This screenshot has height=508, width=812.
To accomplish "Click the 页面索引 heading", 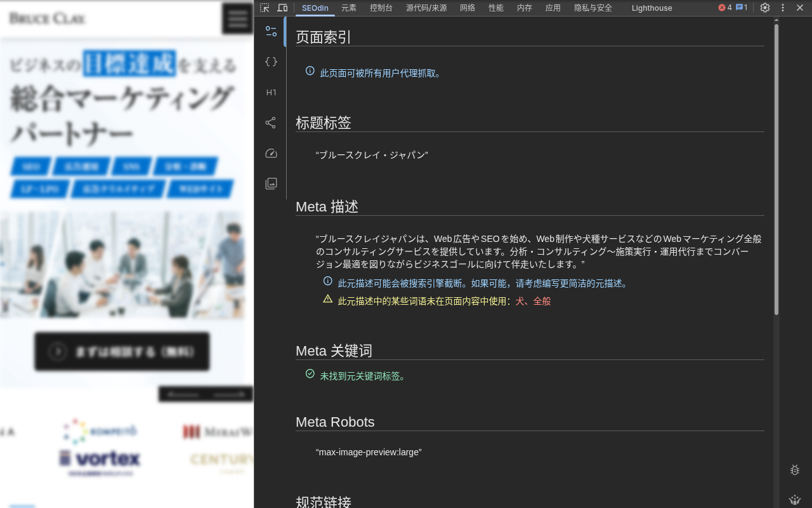I will point(324,37).
